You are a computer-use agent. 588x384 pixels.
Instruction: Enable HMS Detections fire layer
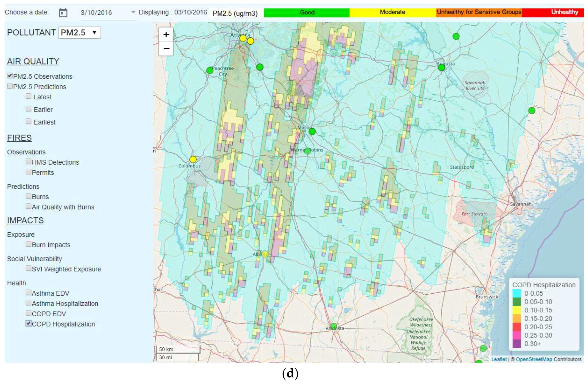(29, 161)
